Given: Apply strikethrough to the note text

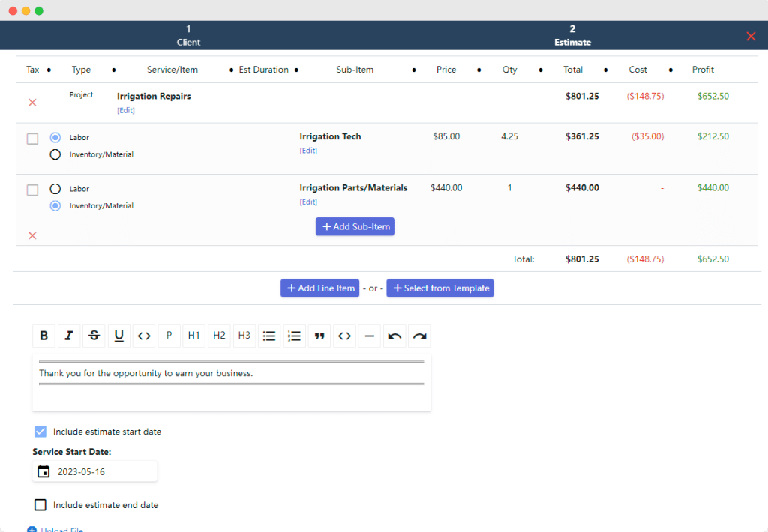Looking at the screenshot, I should point(94,336).
